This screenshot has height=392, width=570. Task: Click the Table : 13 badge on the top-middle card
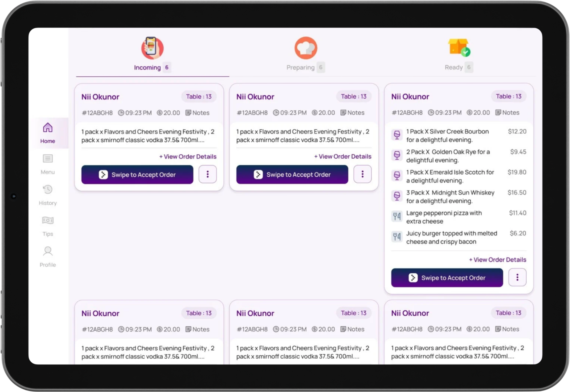(354, 97)
